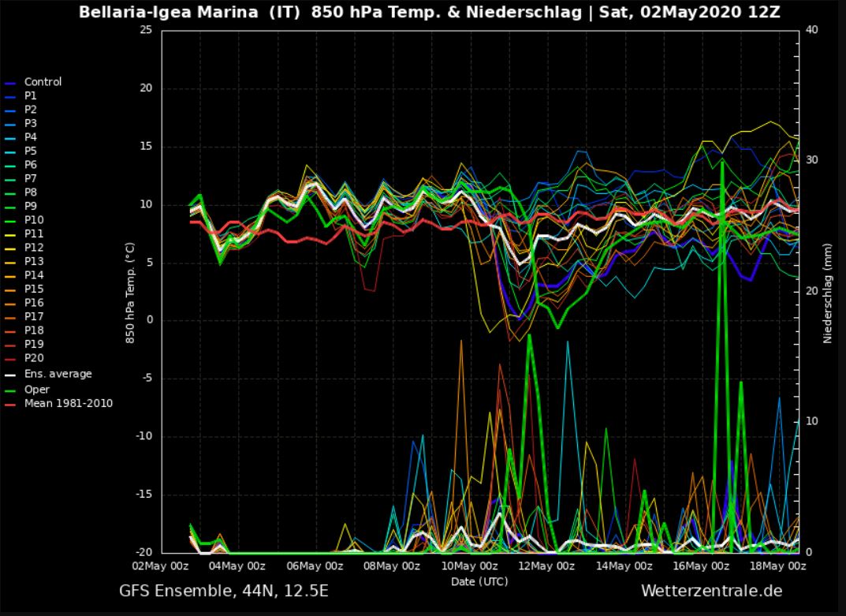
Task: Click the P11 legend label
Action: [x=33, y=233]
